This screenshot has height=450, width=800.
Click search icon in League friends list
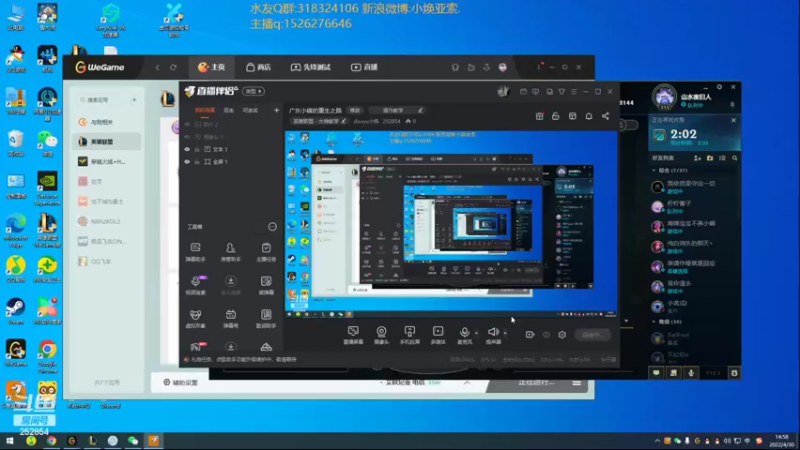(735, 158)
